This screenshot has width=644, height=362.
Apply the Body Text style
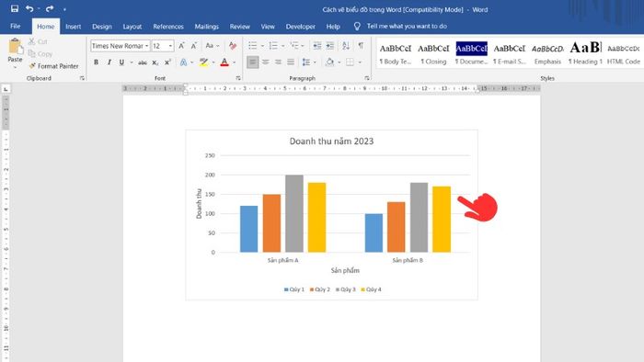[395, 54]
